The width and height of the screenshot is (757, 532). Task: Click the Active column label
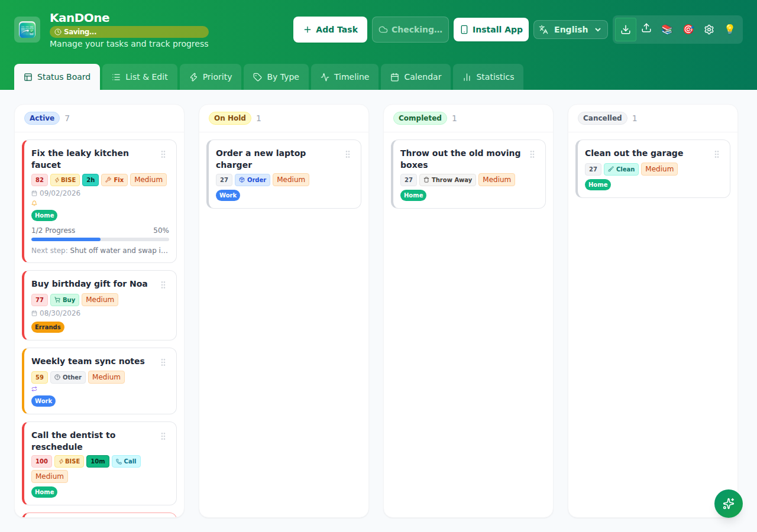click(42, 118)
